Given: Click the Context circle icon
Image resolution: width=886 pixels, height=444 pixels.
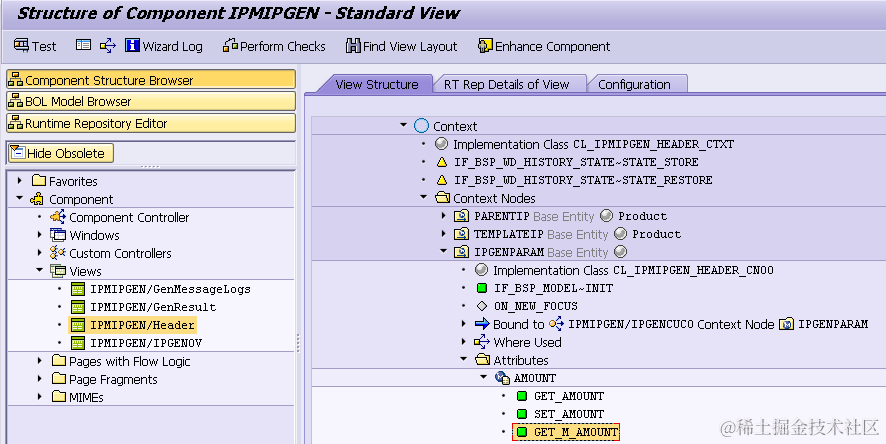Looking at the screenshot, I should pos(422,125).
